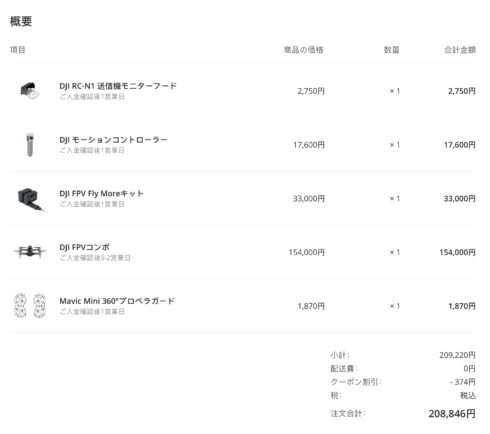Click the 配送費 shipping fee label
This screenshot has height=434, width=490.
[x=344, y=369]
